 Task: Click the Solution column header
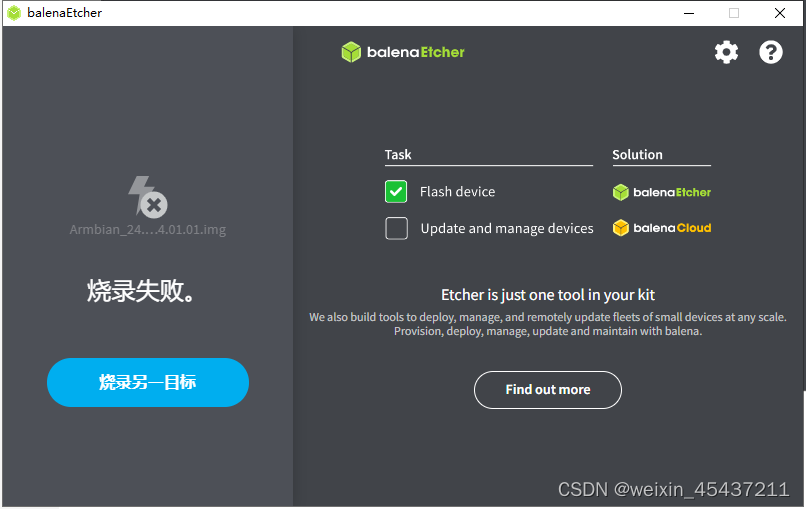(x=637, y=155)
